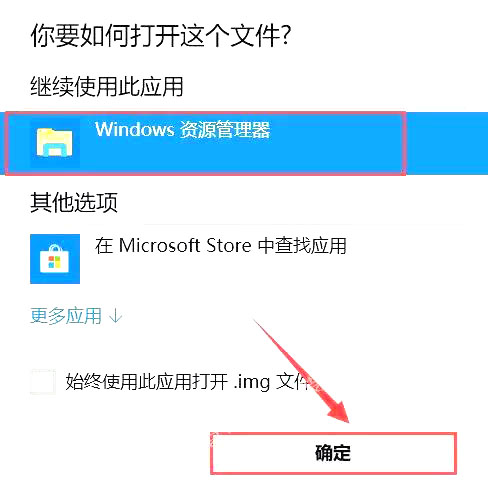
Task: Enable always open .img files option box
Action: coord(43,382)
